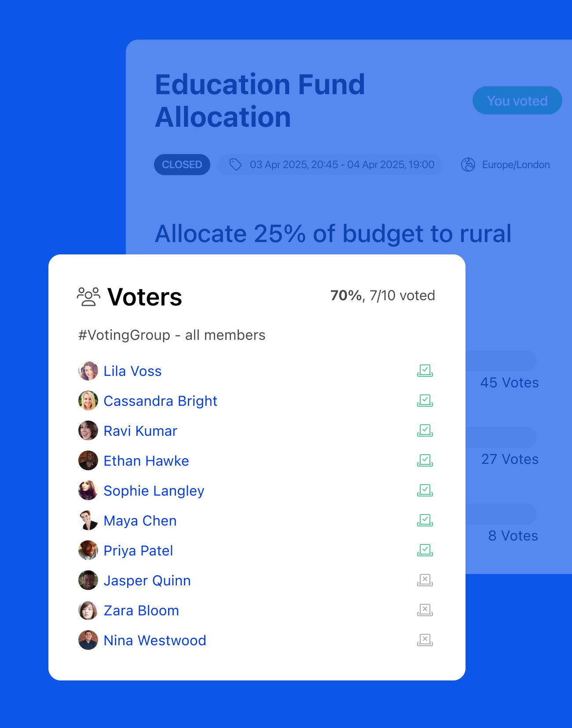Open the #VotingGroup members list
The image size is (572, 728).
point(171,335)
